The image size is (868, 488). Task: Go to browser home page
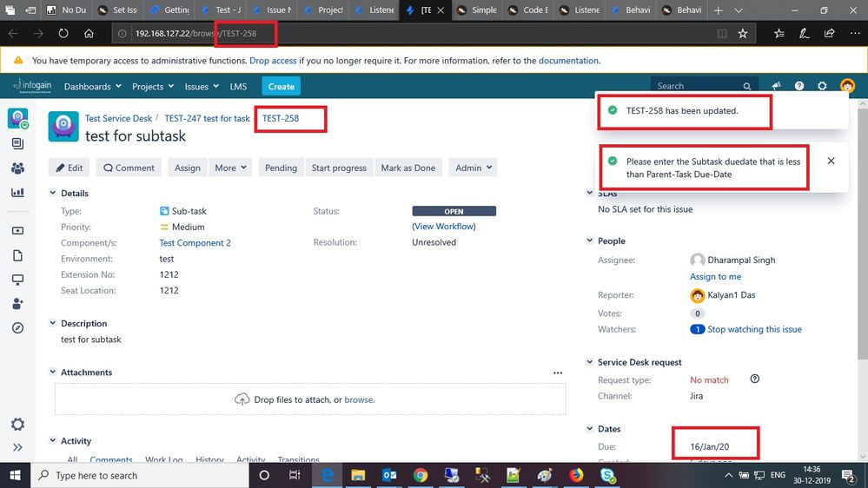[89, 33]
